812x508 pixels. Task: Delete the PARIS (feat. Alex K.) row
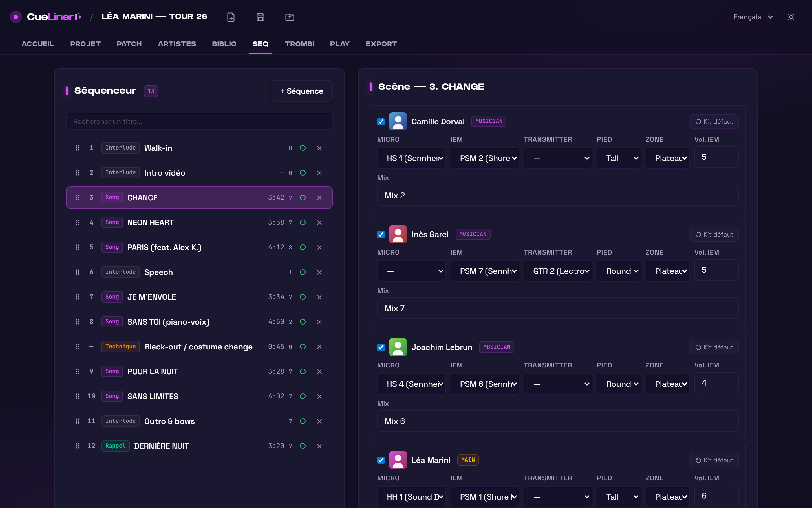tap(319, 248)
